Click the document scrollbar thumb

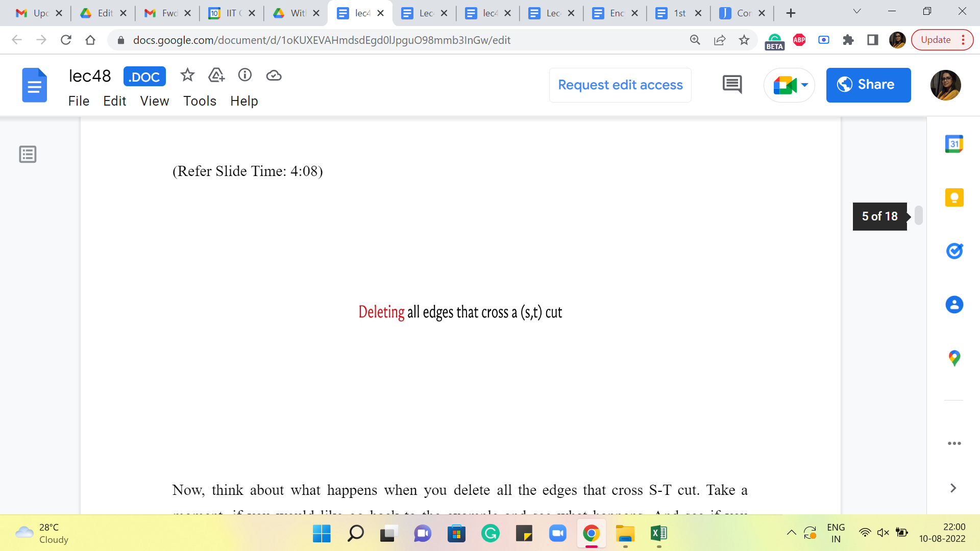tap(918, 215)
